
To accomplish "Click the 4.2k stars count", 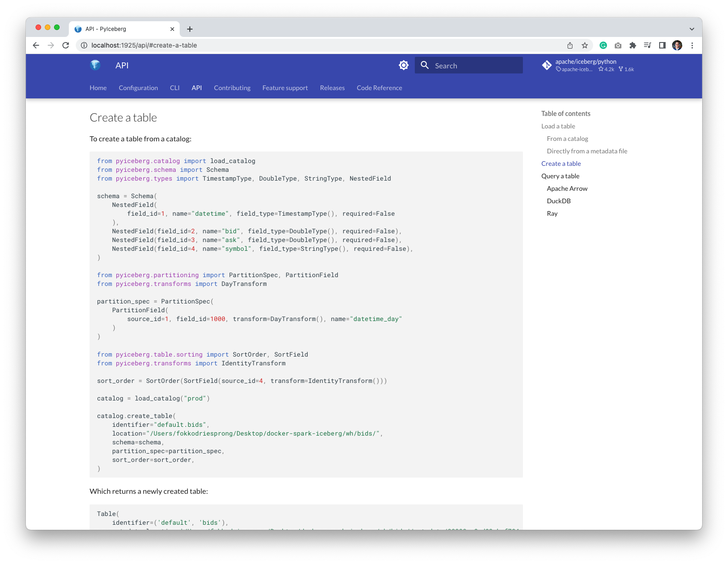I will coord(606,69).
